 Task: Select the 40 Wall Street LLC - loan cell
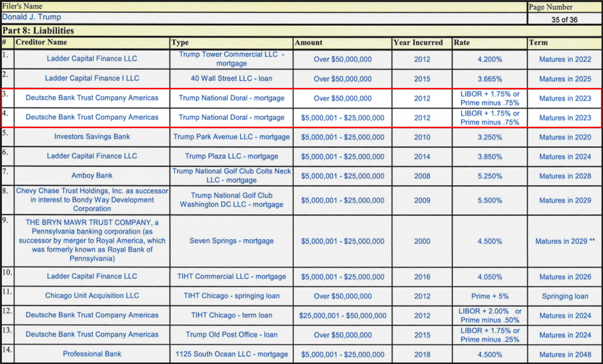click(x=231, y=79)
